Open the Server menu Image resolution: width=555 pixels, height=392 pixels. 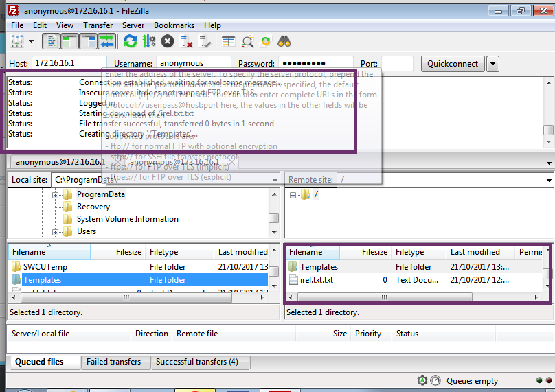(133, 25)
